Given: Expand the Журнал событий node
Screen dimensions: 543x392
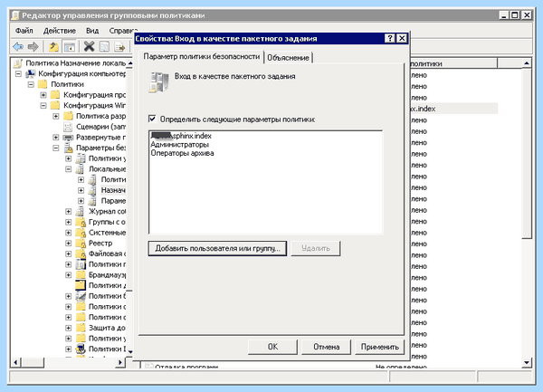Looking at the screenshot, I should coord(68,211).
